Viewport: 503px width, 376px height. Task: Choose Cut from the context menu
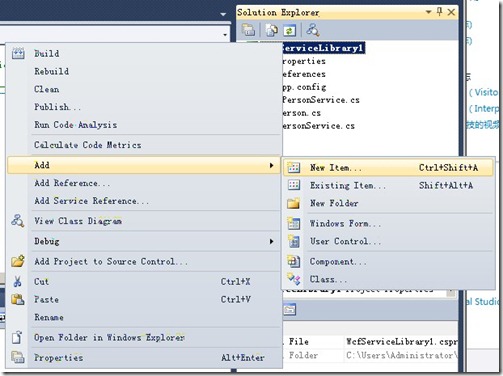coord(144,282)
